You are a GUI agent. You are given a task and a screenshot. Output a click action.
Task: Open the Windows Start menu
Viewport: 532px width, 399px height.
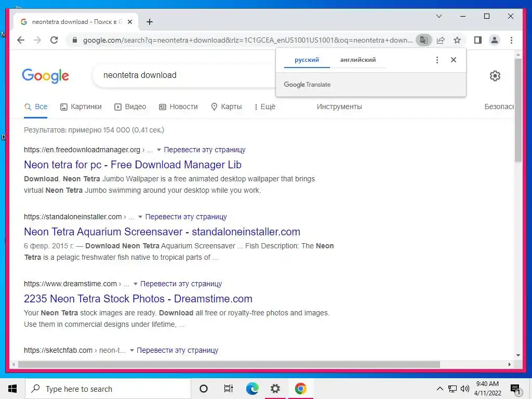12,389
